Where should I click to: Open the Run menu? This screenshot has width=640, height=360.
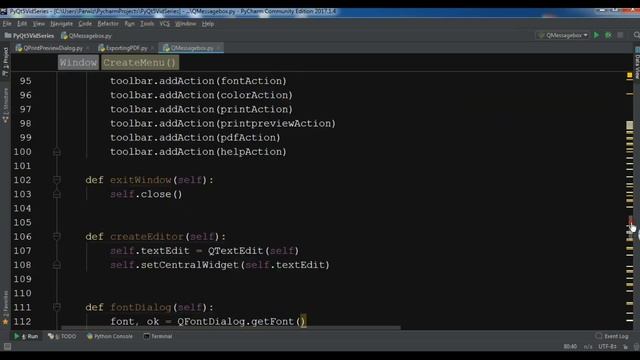pyautogui.click(x=129, y=24)
